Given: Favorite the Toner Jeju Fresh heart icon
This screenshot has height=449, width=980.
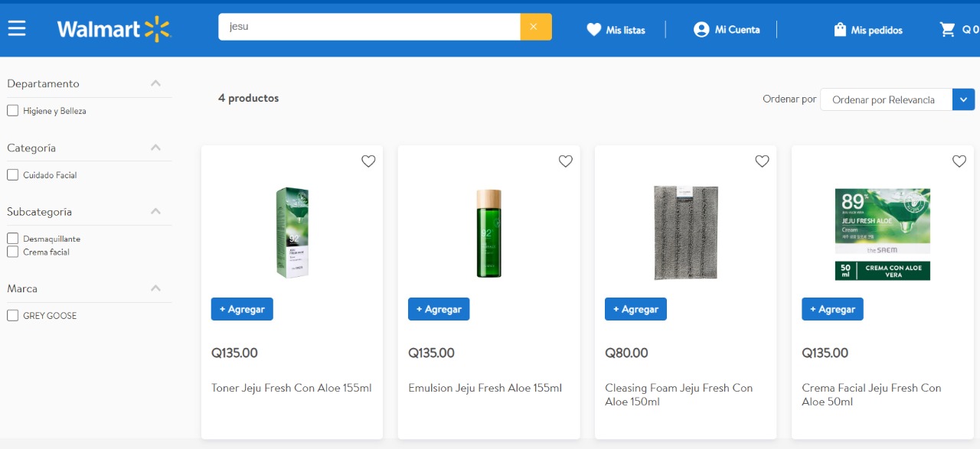Looking at the screenshot, I should pos(368,161).
